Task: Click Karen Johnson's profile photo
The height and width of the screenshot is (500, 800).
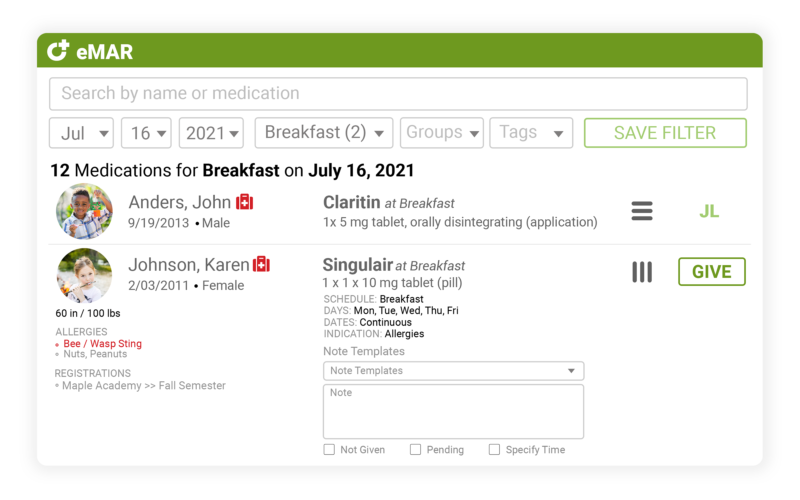Action: (84, 276)
